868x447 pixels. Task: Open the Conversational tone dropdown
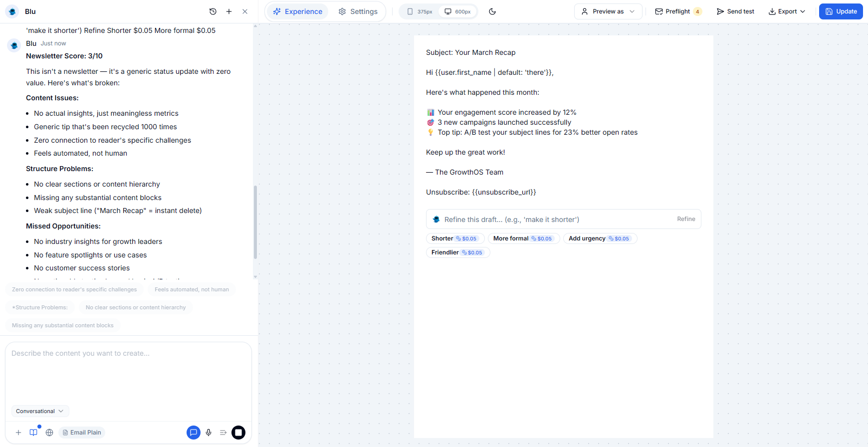click(40, 411)
